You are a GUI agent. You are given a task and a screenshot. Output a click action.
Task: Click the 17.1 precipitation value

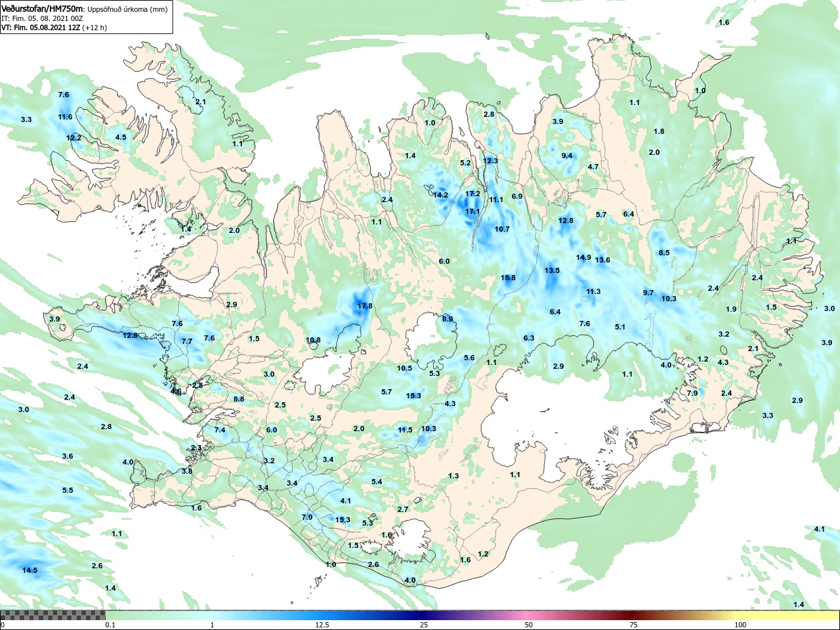click(472, 211)
